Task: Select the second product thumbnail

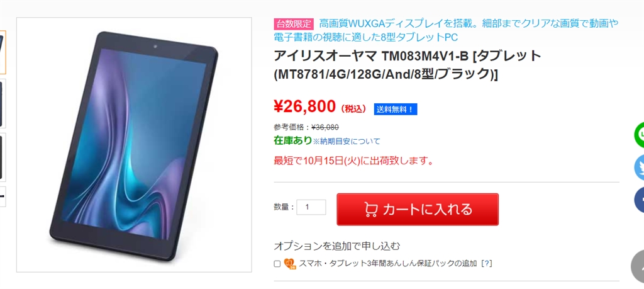Action: [3, 104]
